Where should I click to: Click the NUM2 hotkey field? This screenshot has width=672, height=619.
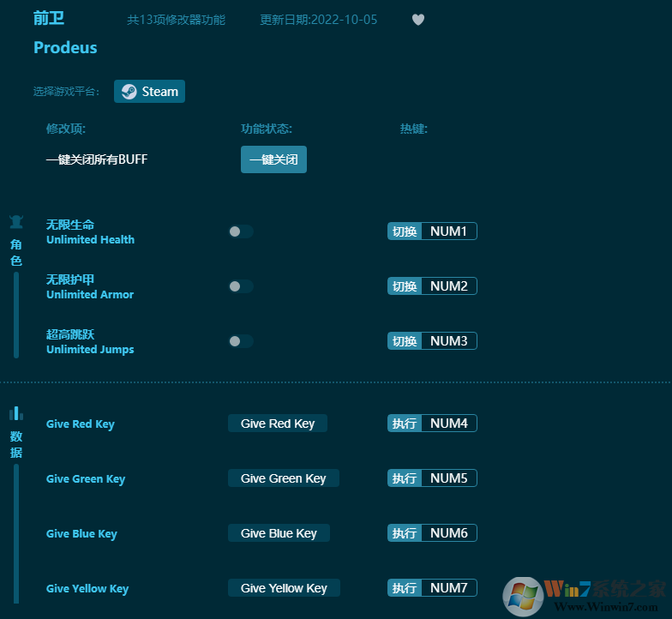click(x=449, y=286)
